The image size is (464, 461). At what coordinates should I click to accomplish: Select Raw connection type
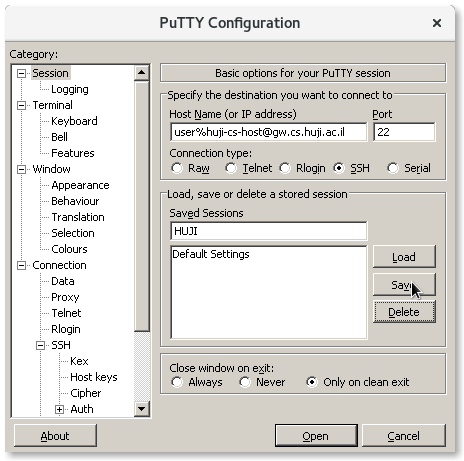[x=177, y=168]
